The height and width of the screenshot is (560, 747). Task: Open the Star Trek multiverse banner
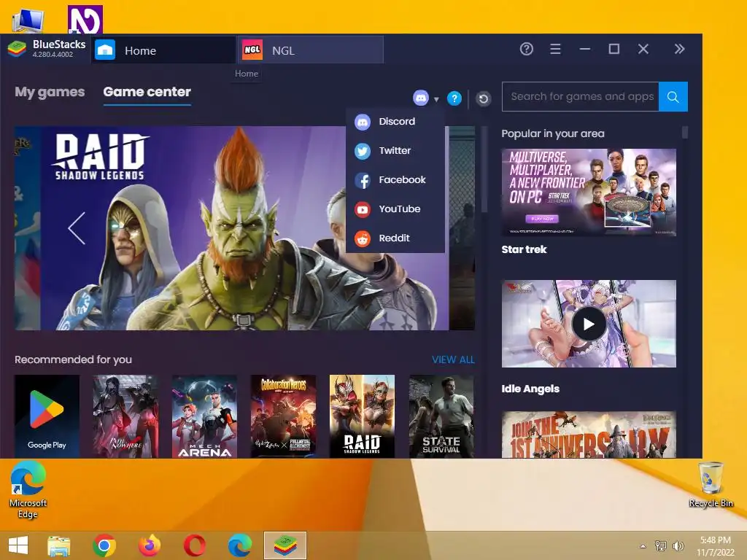coord(589,192)
